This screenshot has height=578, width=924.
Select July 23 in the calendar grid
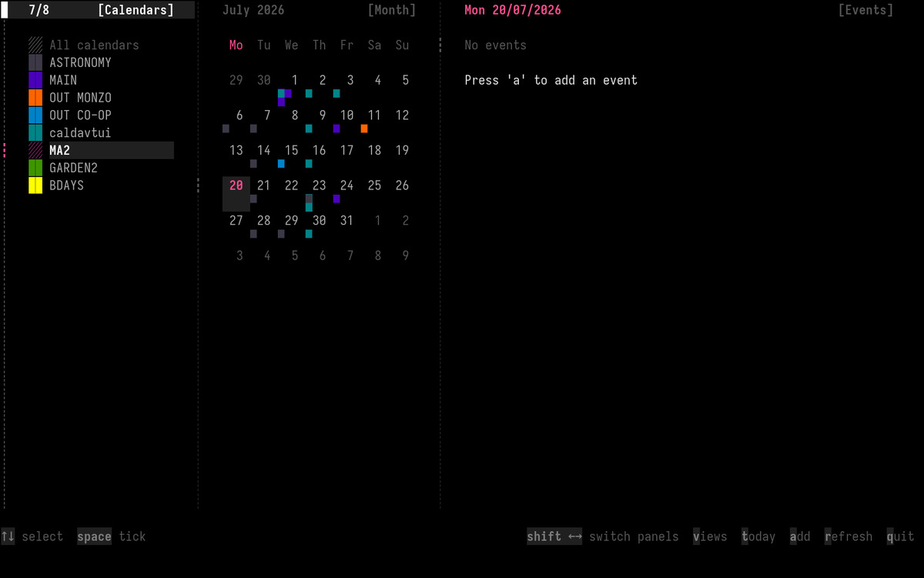pyautogui.click(x=319, y=185)
